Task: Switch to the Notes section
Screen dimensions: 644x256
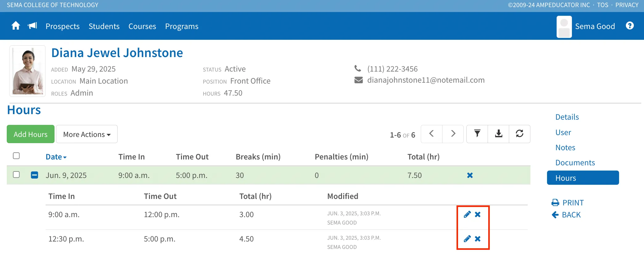Action: coord(565,147)
